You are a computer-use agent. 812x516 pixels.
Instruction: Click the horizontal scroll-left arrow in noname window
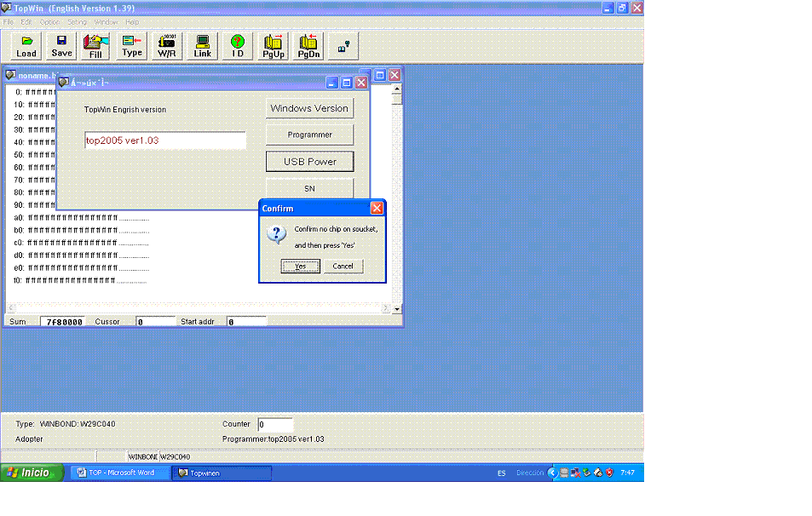11,308
